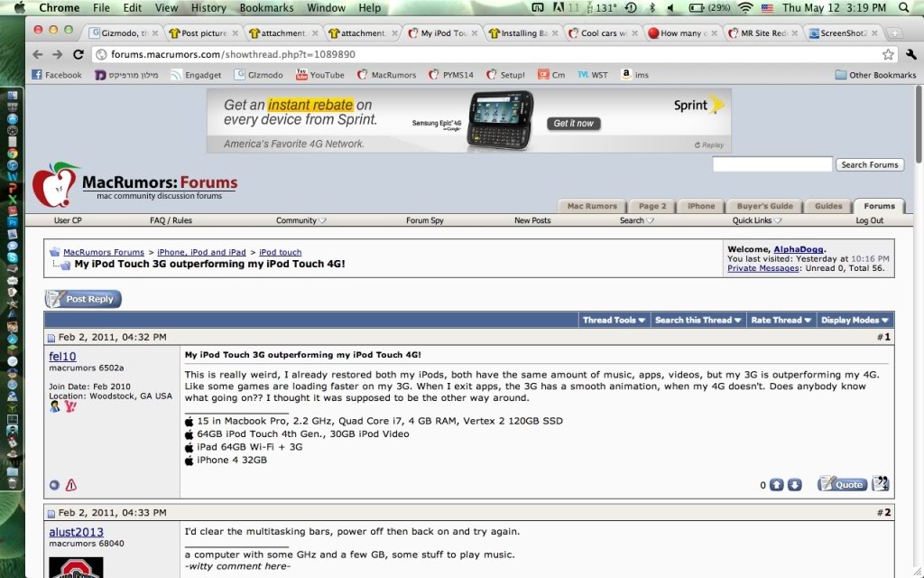Open the Rate Thread dropdown

[781, 320]
